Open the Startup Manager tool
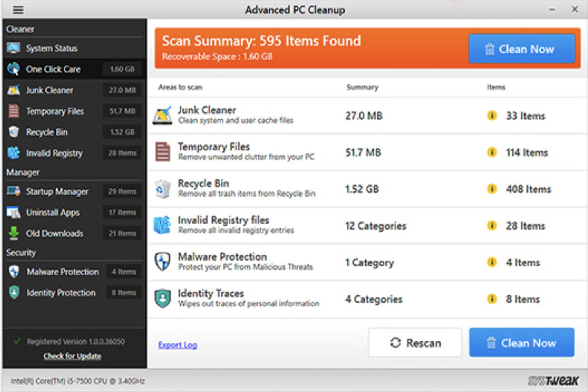Screen dimensions: 588x392 [x=13, y=191]
